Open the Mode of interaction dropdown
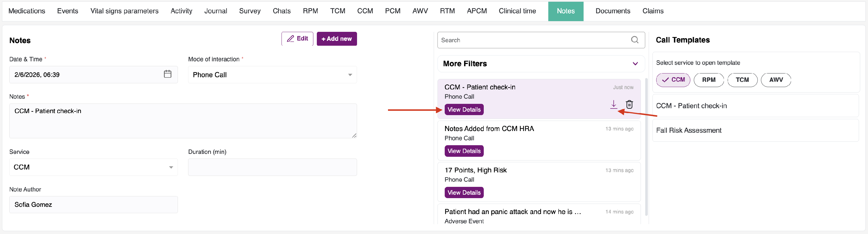868x234 pixels. (x=272, y=75)
